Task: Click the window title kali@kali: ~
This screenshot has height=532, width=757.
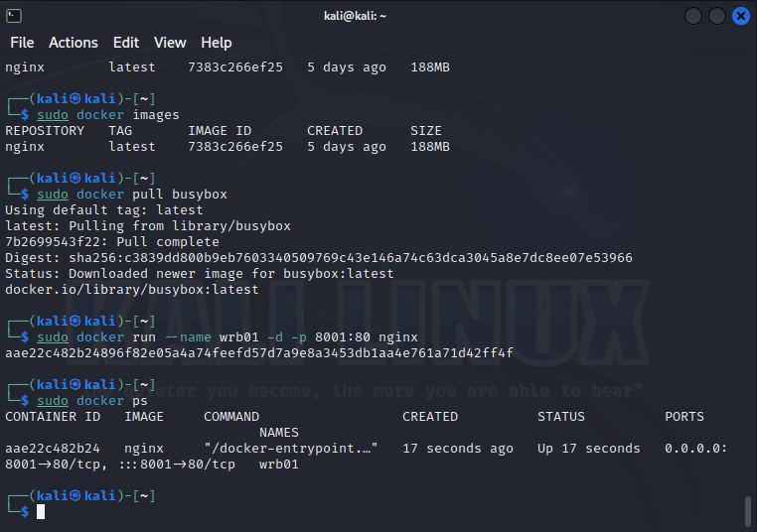Action: pyautogui.click(x=355, y=16)
